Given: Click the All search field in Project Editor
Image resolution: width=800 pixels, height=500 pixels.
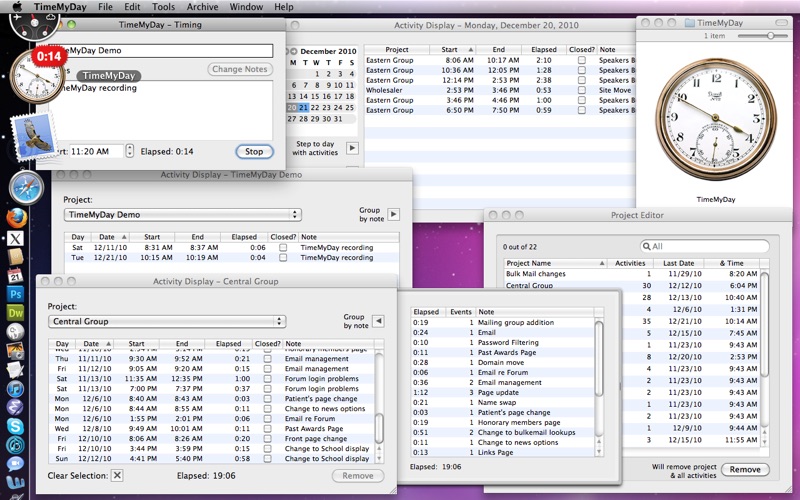Looking at the screenshot, I should tap(704, 246).
